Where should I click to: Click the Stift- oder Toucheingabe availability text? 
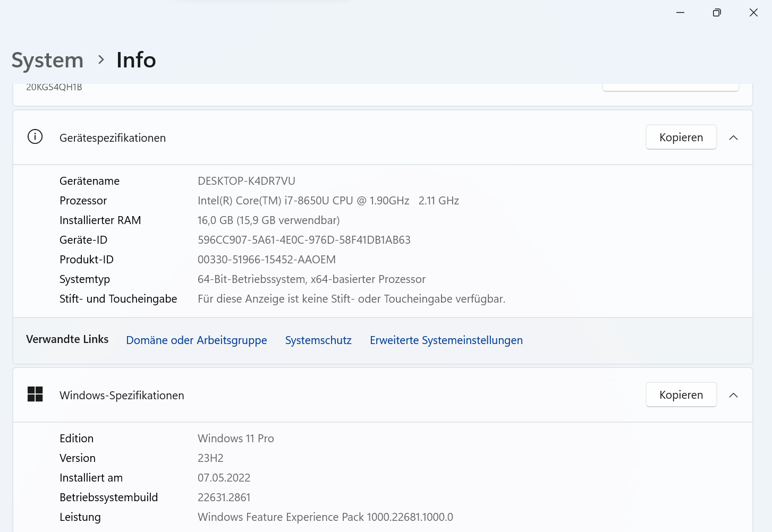click(x=352, y=299)
